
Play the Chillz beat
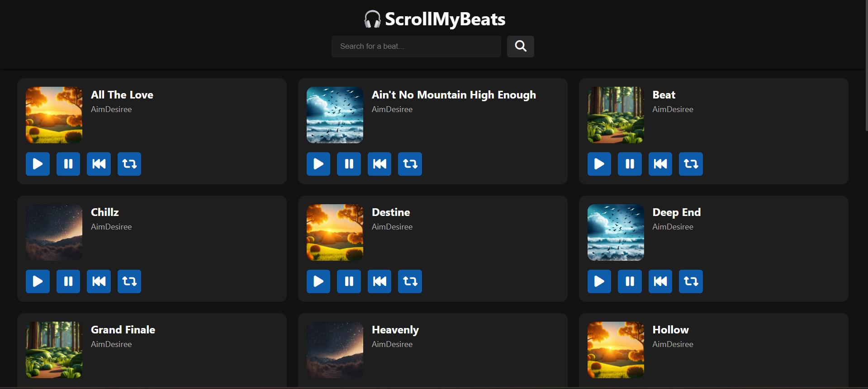point(38,281)
